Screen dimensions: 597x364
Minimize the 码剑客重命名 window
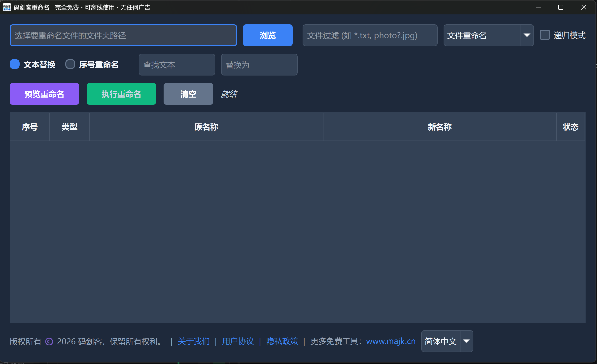[538, 7]
